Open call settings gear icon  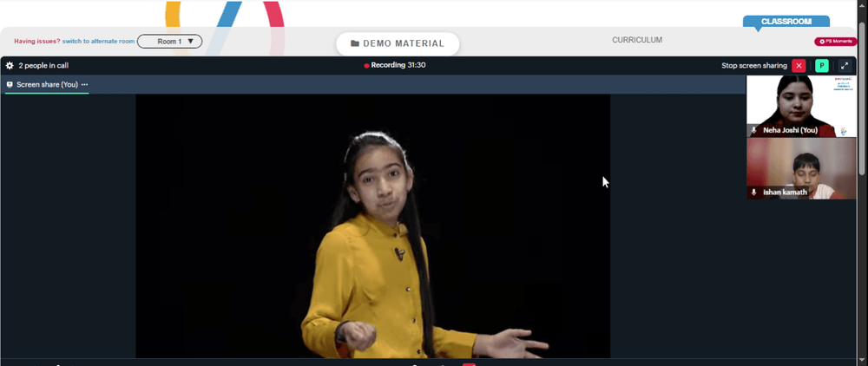[x=10, y=65]
